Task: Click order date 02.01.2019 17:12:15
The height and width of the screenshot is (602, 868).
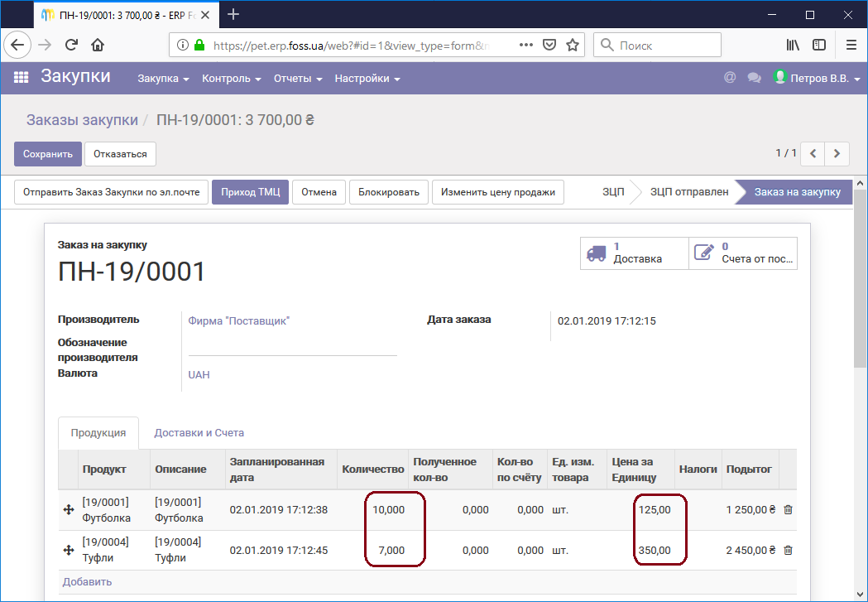Action: (x=607, y=320)
